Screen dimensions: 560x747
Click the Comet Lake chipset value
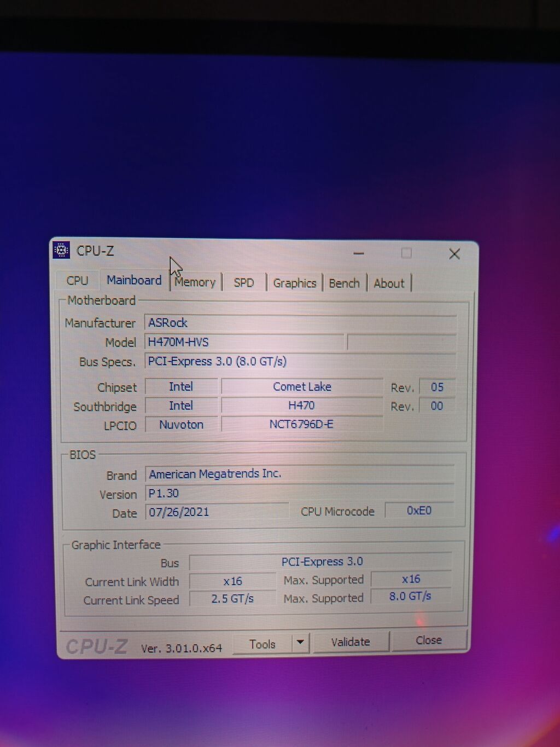(x=302, y=386)
